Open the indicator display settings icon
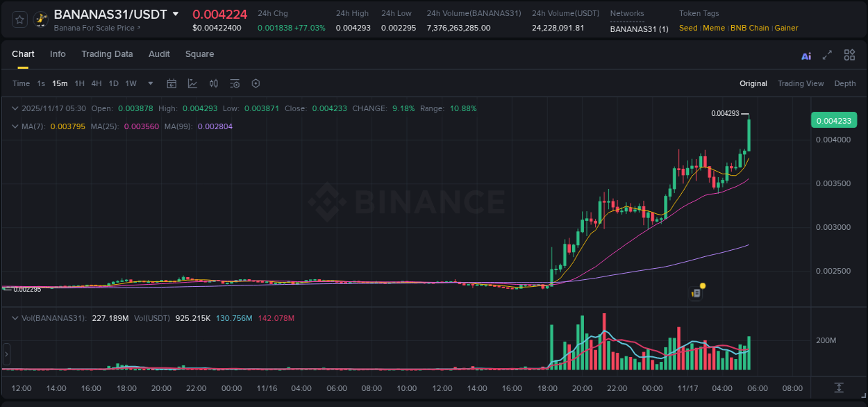Viewport: 868px width, 407px height. click(235, 83)
